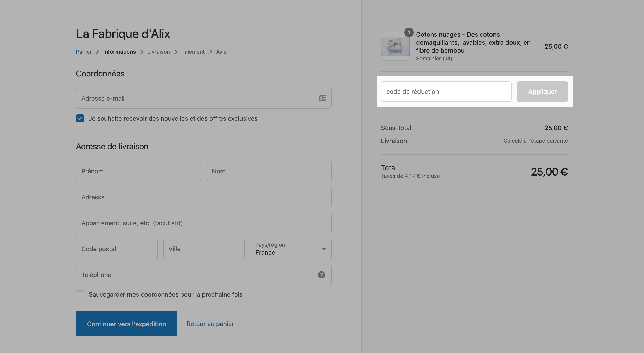The height and width of the screenshot is (353, 644).
Task: Open the Pays/région France dropdown
Action: (x=291, y=249)
